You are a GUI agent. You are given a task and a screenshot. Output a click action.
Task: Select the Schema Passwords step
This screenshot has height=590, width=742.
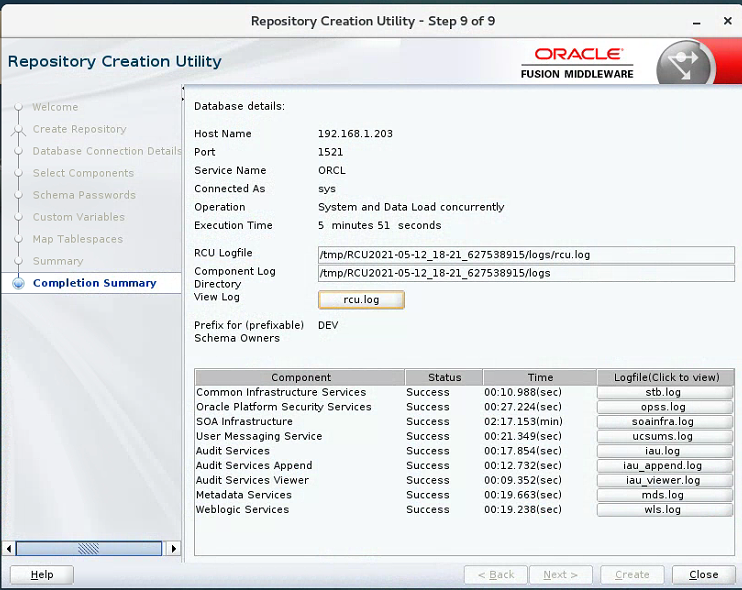click(x=84, y=195)
